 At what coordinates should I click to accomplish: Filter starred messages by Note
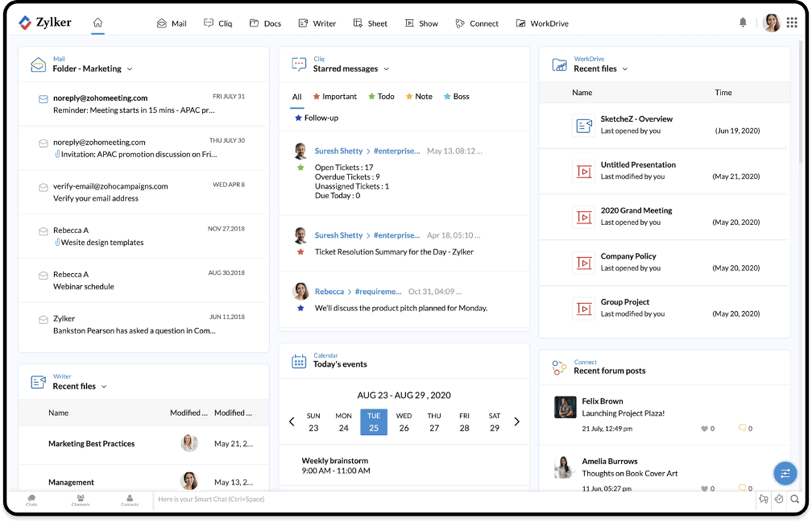(419, 97)
